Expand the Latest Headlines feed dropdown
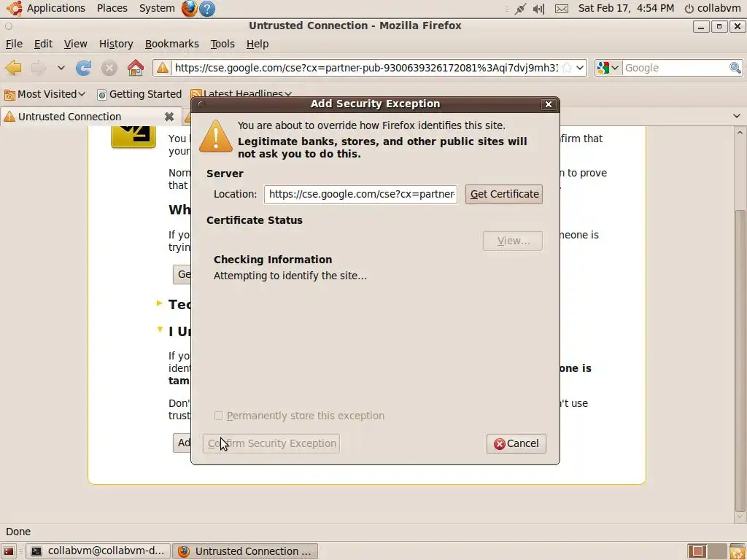This screenshot has height=560, width=747. (288, 94)
